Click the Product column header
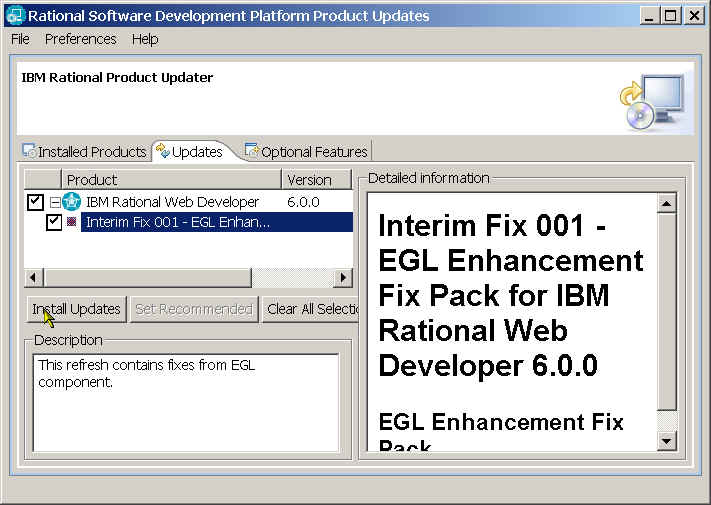 pos(171,180)
